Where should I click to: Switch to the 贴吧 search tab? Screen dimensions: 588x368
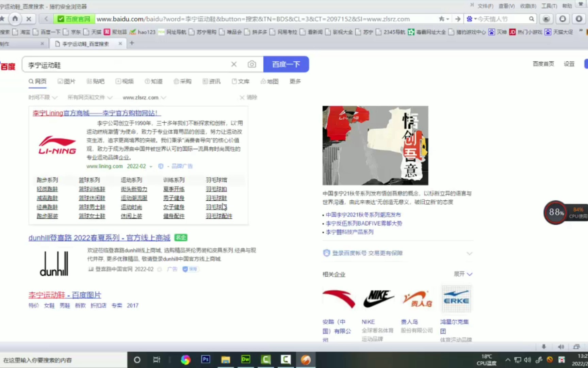click(x=95, y=81)
